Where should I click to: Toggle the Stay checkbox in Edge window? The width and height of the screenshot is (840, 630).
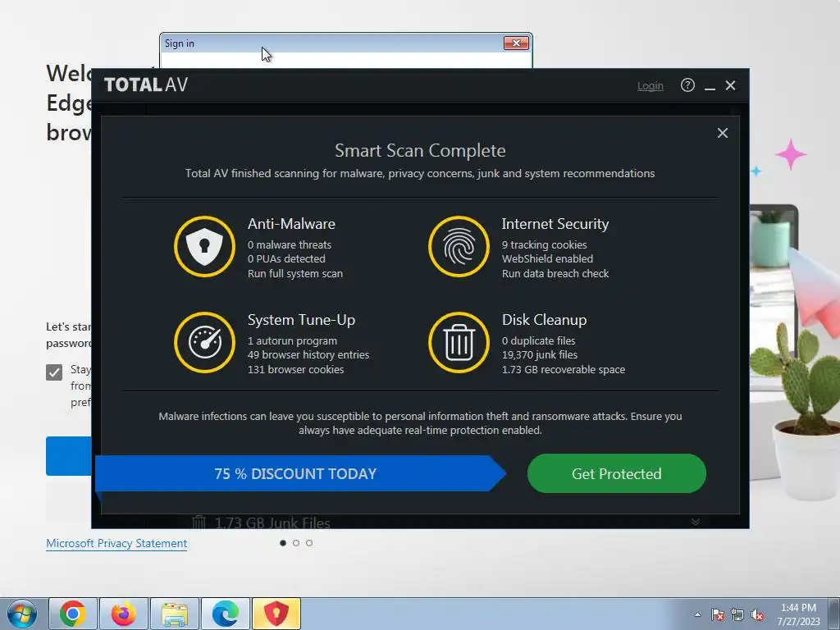click(54, 372)
